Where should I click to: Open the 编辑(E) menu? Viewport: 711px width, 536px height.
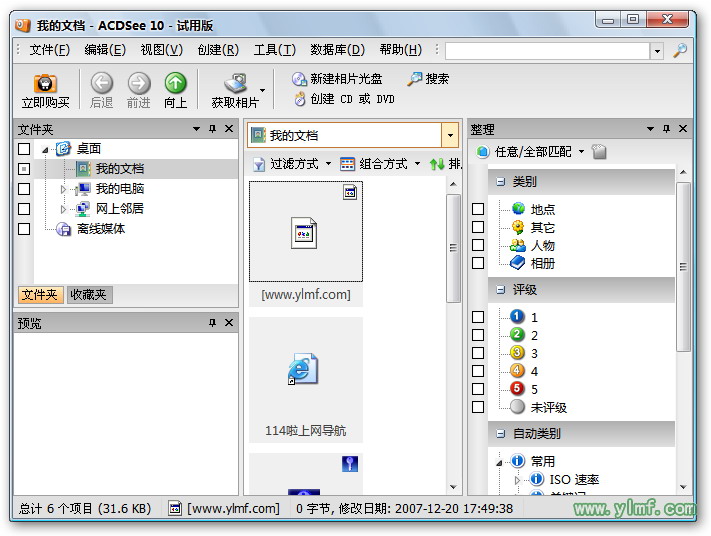(105, 49)
